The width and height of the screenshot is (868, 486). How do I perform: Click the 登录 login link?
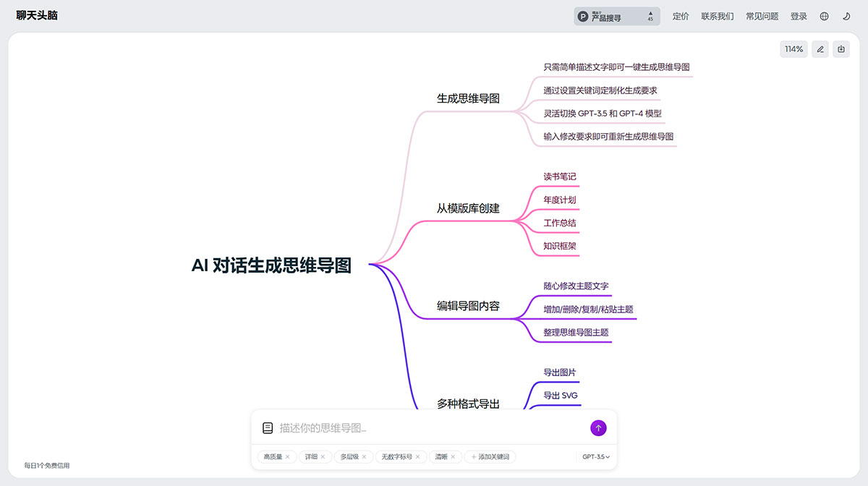coord(799,15)
